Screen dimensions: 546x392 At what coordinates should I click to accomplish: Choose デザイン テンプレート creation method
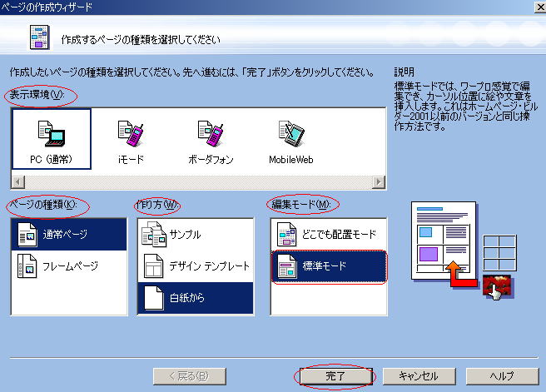point(195,266)
